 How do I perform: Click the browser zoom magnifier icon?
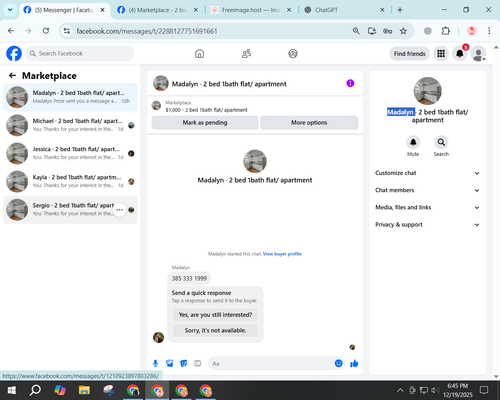[x=356, y=31]
